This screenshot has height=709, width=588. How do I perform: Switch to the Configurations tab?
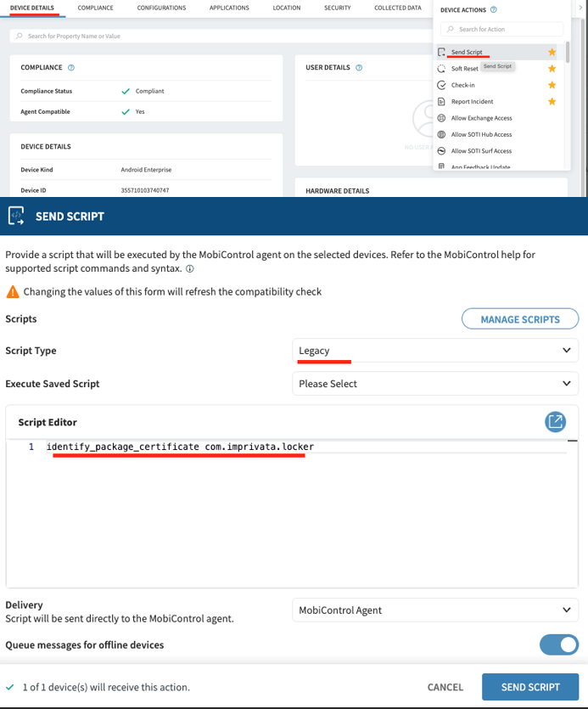pyautogui.click(x=161, y=8)
